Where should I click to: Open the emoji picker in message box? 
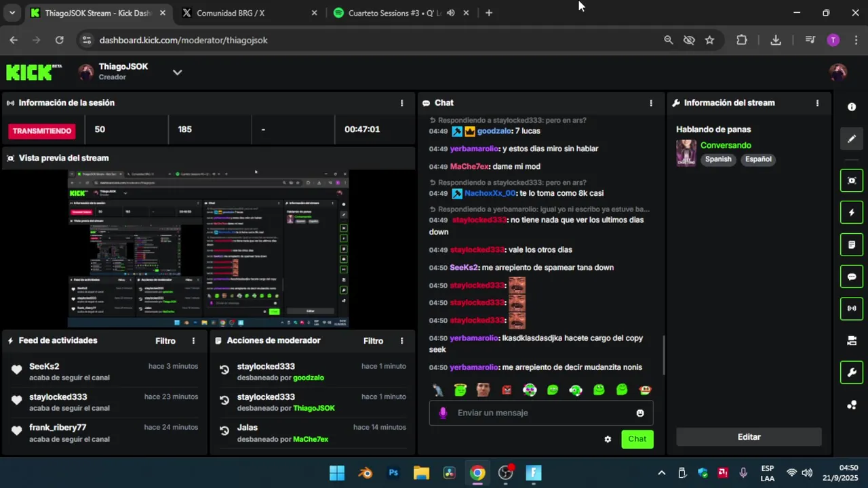coord(640,413)
